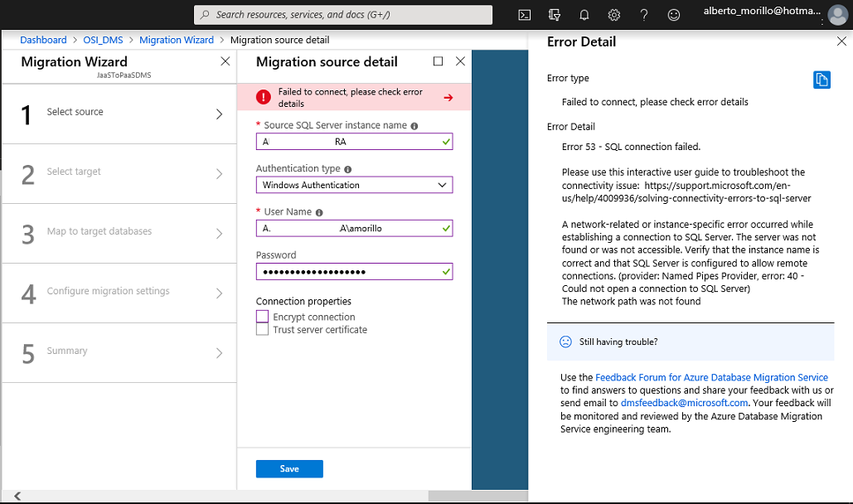This screenshot has height=504, width=853.
Task: Open account avatar menu
Action: (x=838, y=15)
